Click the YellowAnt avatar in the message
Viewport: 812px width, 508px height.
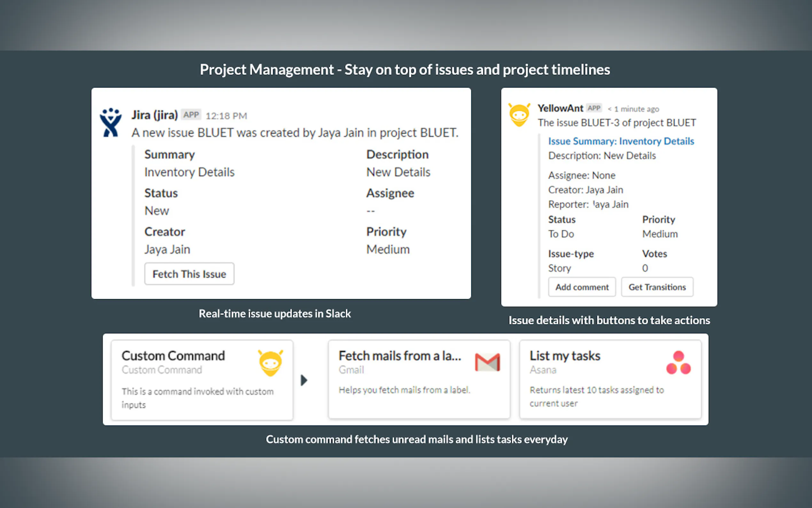tap(519, 115)
